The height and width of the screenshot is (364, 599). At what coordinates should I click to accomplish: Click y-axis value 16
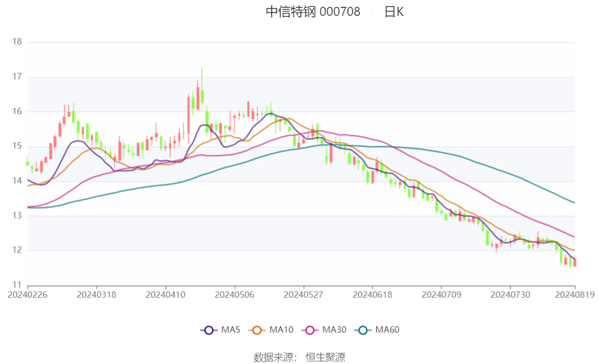click(17, 111)
